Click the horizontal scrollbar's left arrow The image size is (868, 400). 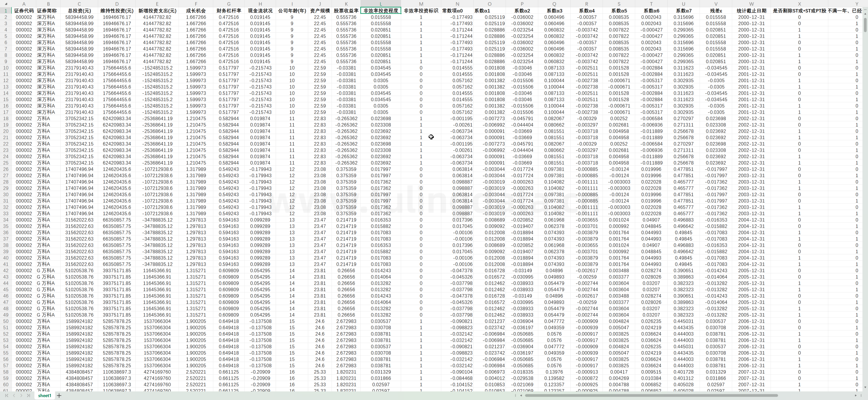click(x=521, y=396)
